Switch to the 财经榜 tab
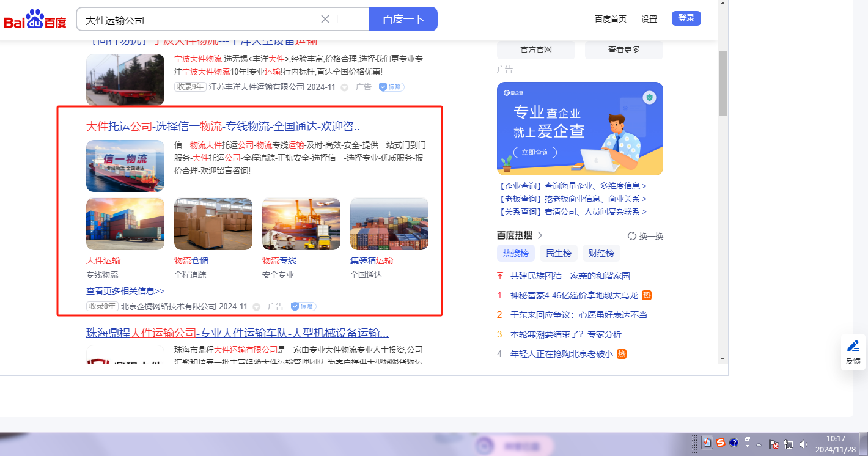 (x=601, y=253)
